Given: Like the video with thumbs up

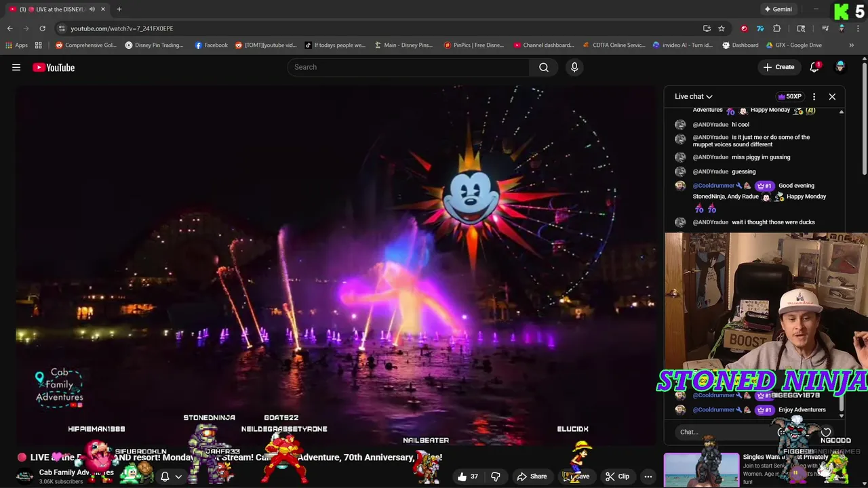Looking at the screenshot, I should (x=468, y=476).
